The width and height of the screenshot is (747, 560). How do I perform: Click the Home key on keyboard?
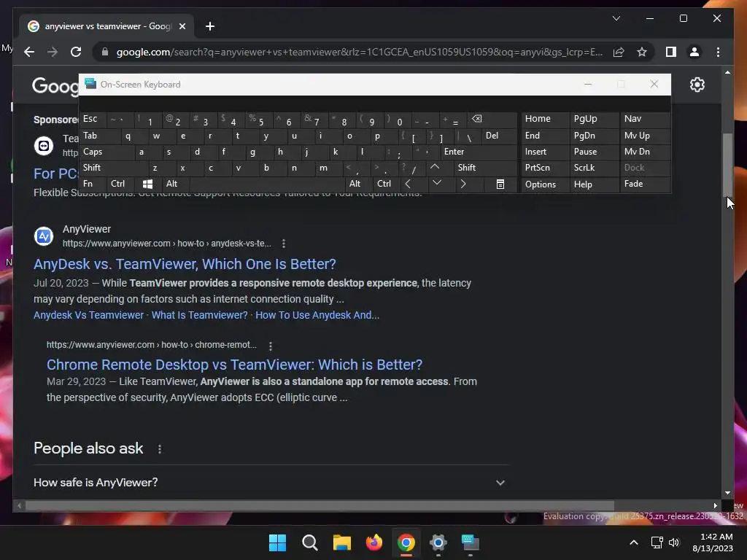pos(545,119)
